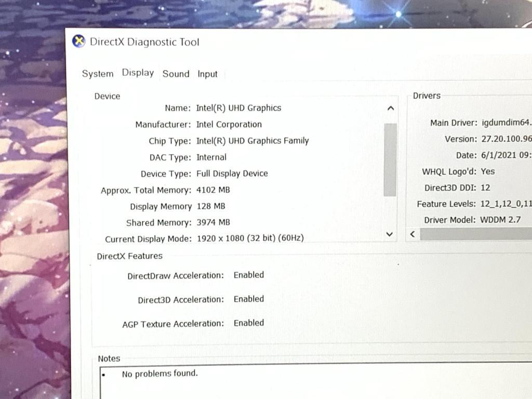532x399 pixels.
Task: Click Direct3D Acceleration Enabled status
Action: pyautogui.click(x=249, y=299)
